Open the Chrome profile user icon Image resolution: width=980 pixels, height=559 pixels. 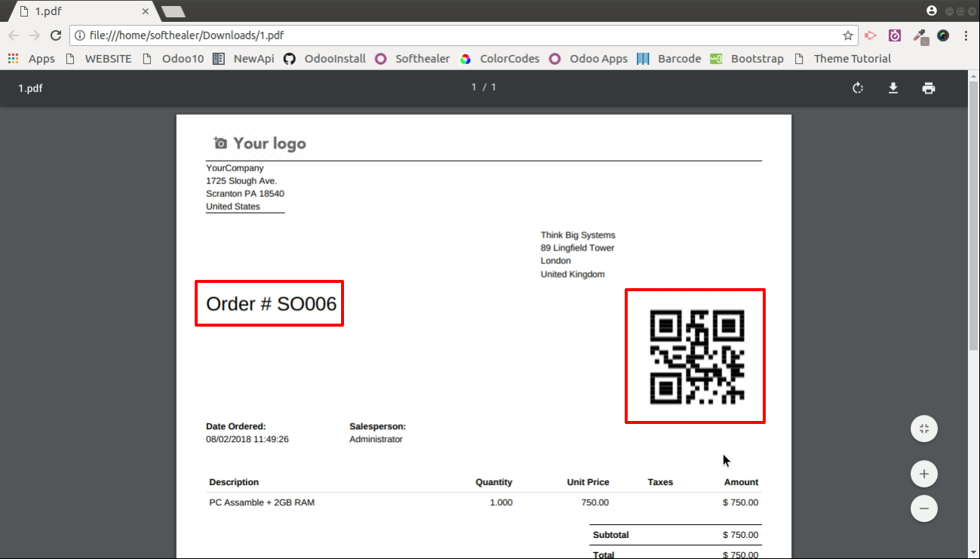click(932, 11)
